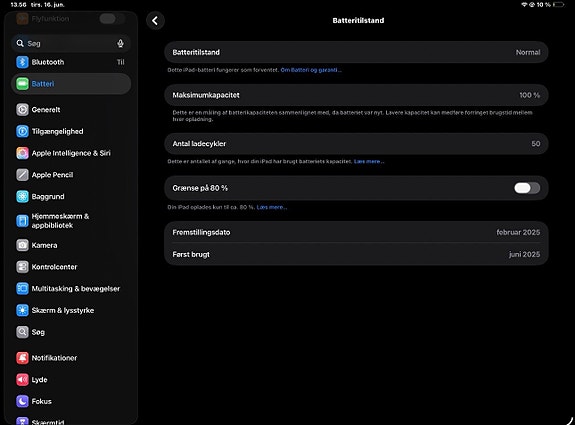The image size is (575, 425).
Task: Tap the Lyde speaker icon
Action: tap(22, 380)
